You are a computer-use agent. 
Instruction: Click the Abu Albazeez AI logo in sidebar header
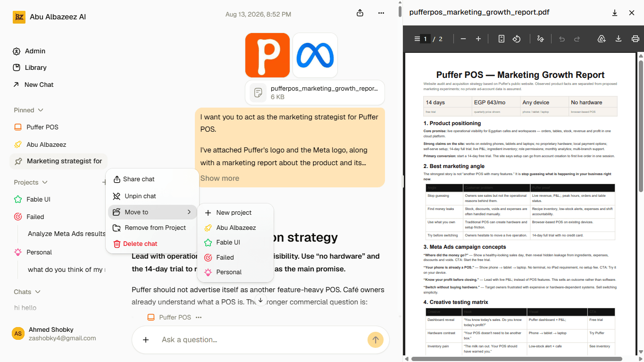19,17
